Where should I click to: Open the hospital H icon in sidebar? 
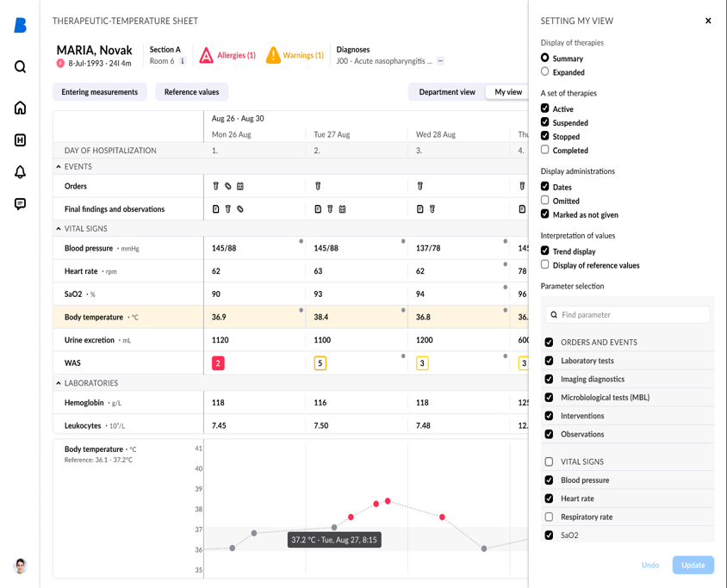pyautogui.click(x=20, y=139)
